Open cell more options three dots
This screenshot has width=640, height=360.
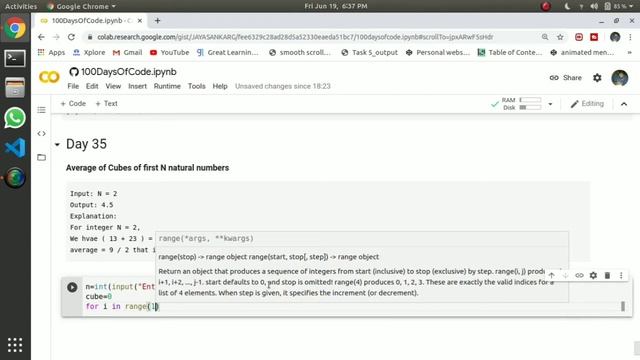pos(621,276)
